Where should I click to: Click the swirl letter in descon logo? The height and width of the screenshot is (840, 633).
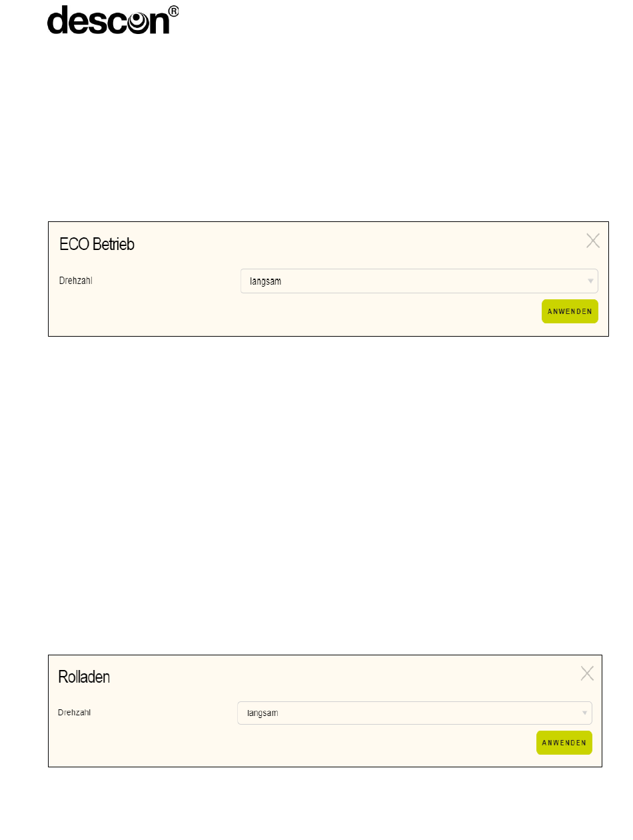[139, 23]
